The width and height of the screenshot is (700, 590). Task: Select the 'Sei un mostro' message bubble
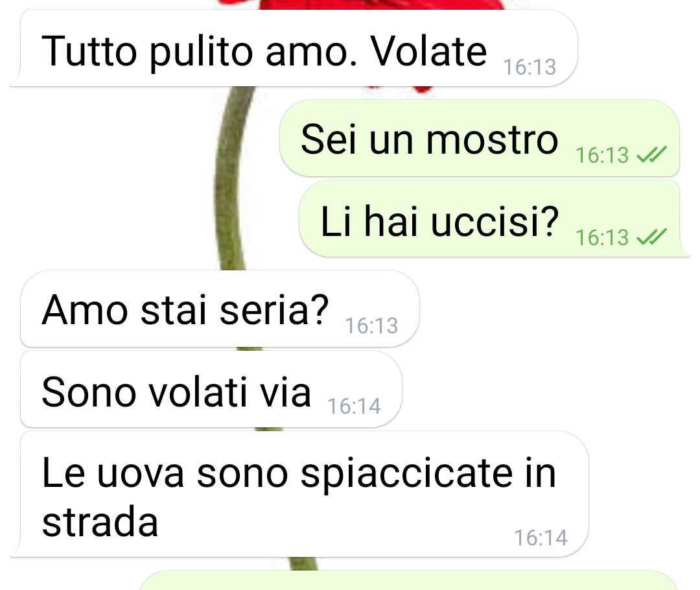pos(480,139)
